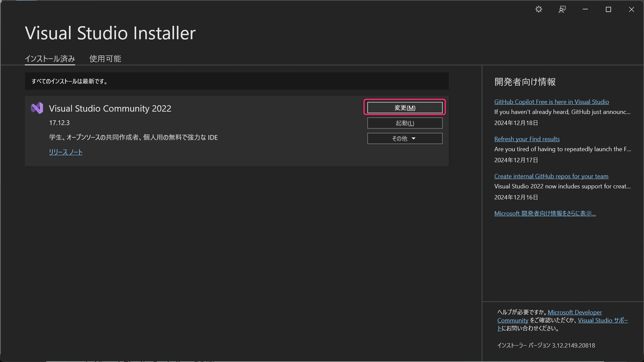Click the version number 17.12.3
644x362 pixels.
tap(60, 123)
